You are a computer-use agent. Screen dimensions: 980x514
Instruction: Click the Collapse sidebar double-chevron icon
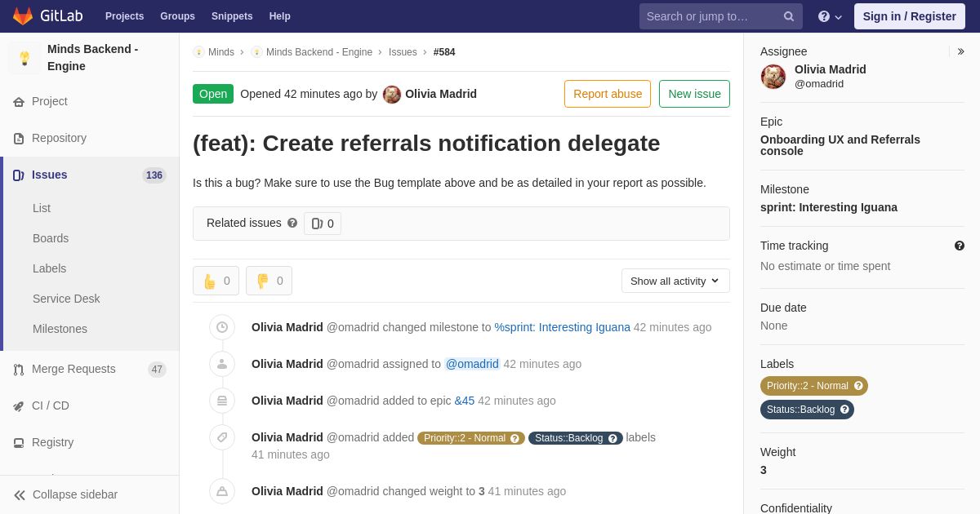(x=20, y=495)
